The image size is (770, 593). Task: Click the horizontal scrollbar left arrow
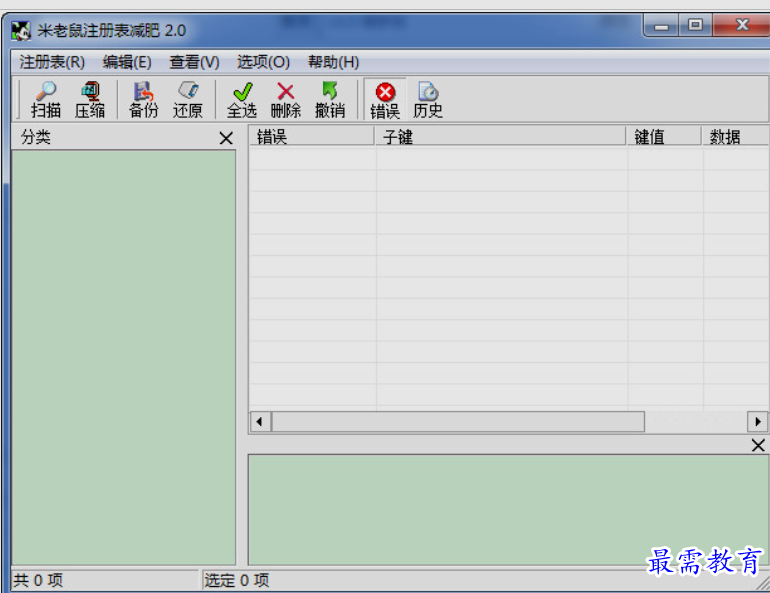(260, 422)
